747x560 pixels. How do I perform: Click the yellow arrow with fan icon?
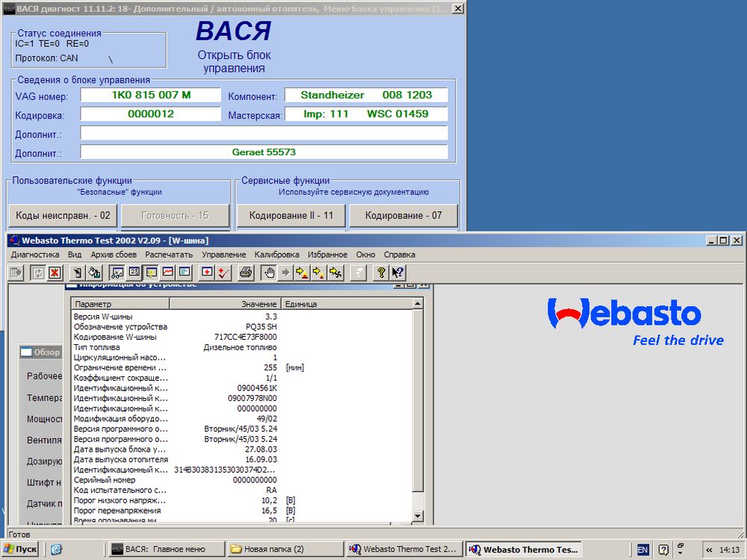click(x=336, y=273)
